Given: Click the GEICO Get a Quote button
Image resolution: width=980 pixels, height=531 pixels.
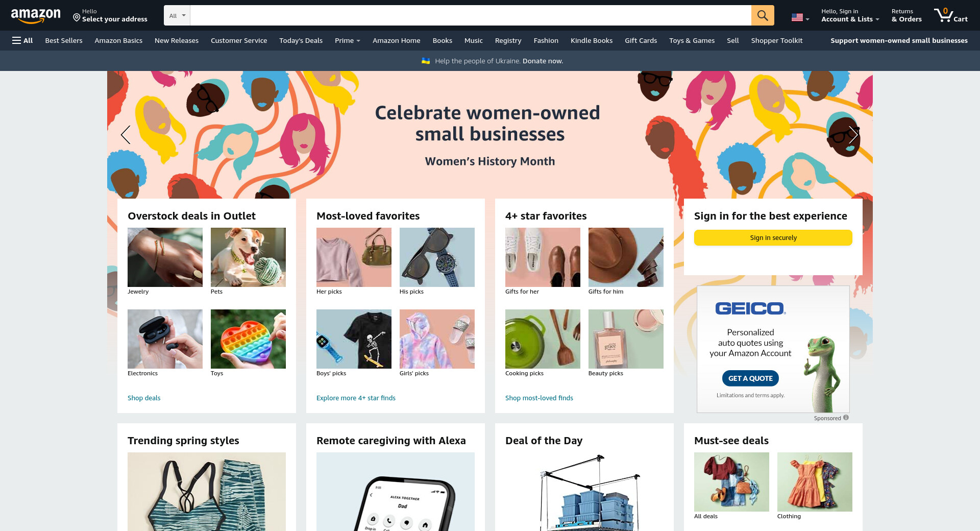Looking at the screenshot, I should (750, 378).
